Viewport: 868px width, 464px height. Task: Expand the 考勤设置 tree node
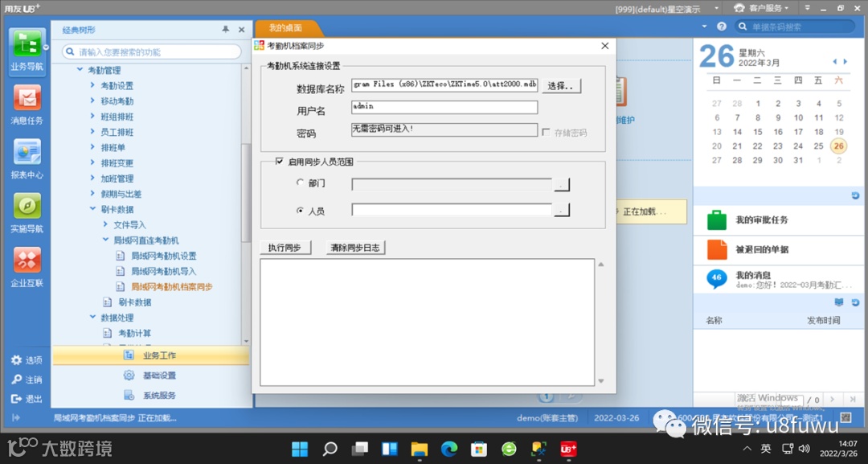point(92,85)
